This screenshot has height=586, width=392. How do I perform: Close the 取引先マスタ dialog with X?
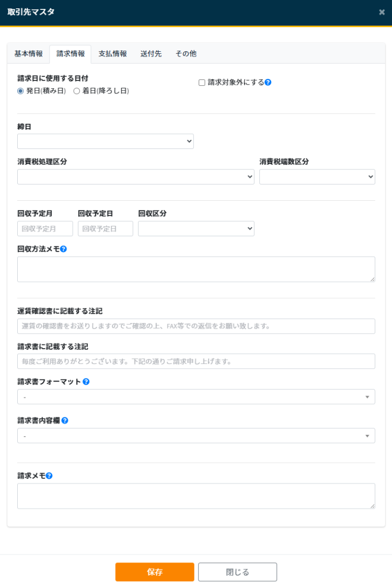(x=382, y=13)
